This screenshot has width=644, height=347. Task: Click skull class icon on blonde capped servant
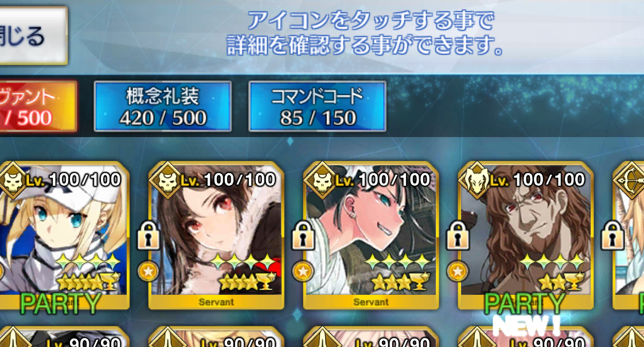[13, 181]
